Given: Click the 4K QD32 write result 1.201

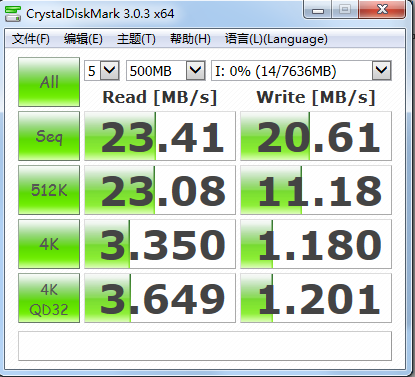Looking at the screenshot, I should pyautogui.click(x=316, y=298).
